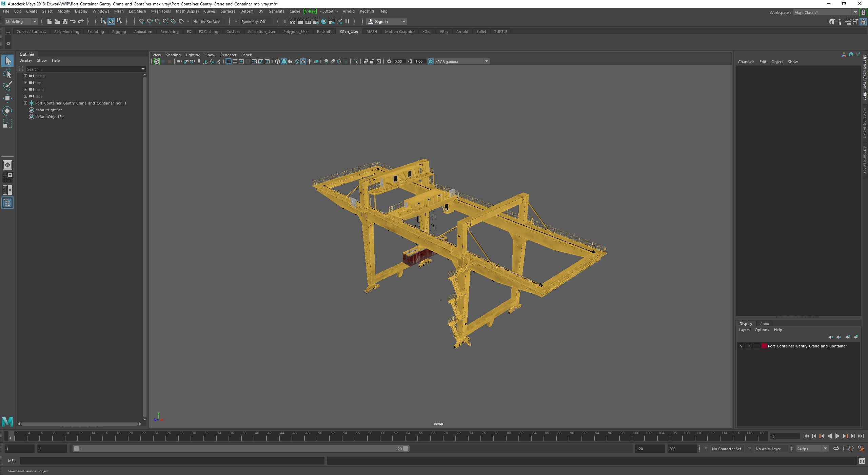Click the Render menu in viewport
This screenshot has width=868, height=475.
pos(228,54)
